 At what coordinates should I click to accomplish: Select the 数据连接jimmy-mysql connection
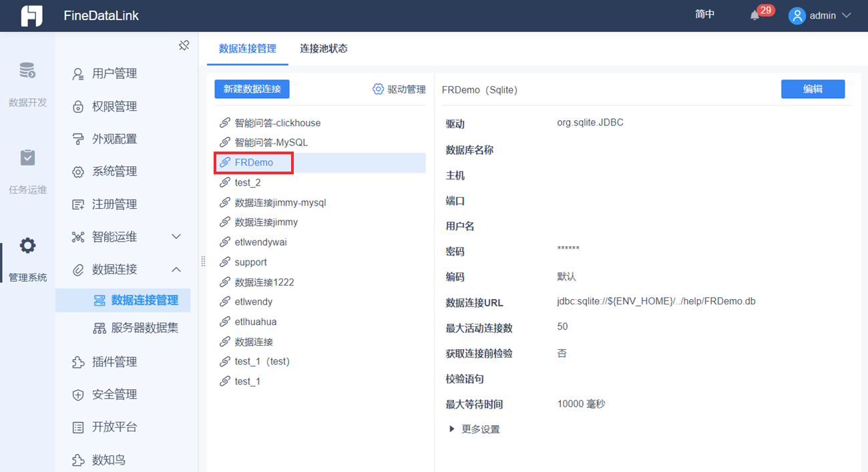(320, 202)
